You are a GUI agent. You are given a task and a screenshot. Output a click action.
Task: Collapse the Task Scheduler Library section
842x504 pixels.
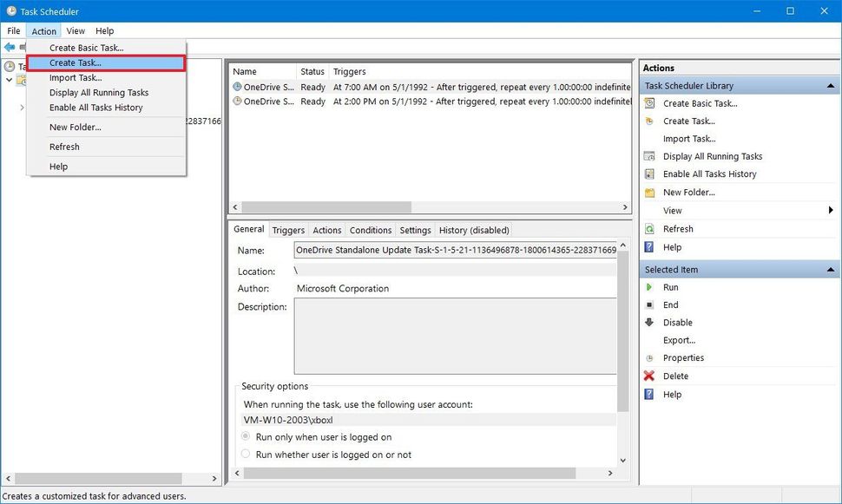830,85
